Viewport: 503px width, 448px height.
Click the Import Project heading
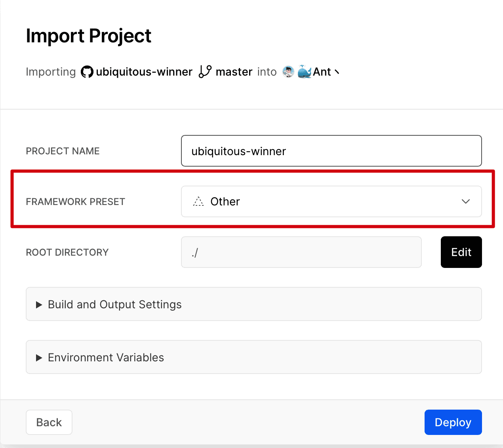[88, 36]
